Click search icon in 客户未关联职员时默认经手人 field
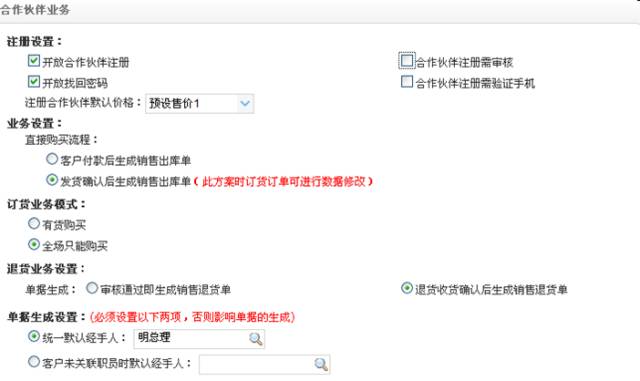Screen dimensions: 640x381 click(321, 364)
